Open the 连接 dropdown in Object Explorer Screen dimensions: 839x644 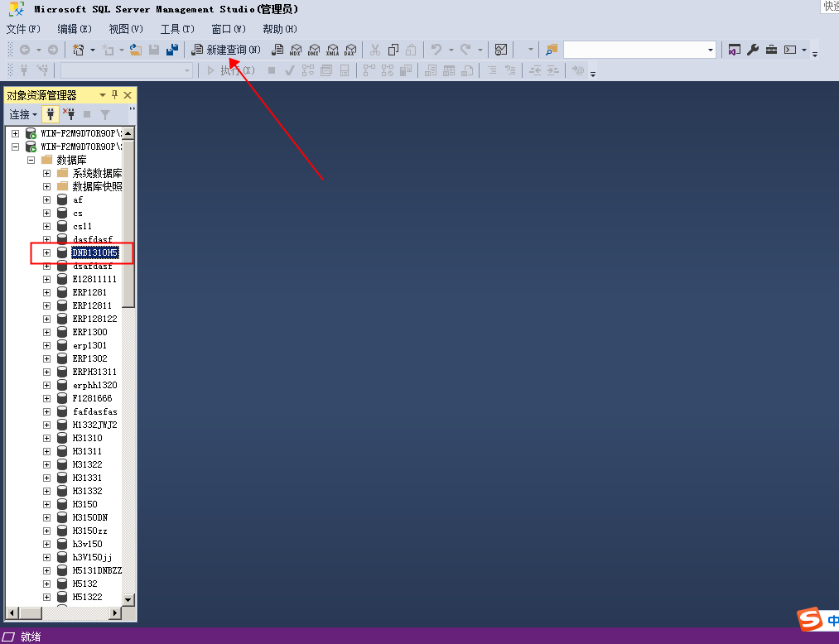point(23,114)
